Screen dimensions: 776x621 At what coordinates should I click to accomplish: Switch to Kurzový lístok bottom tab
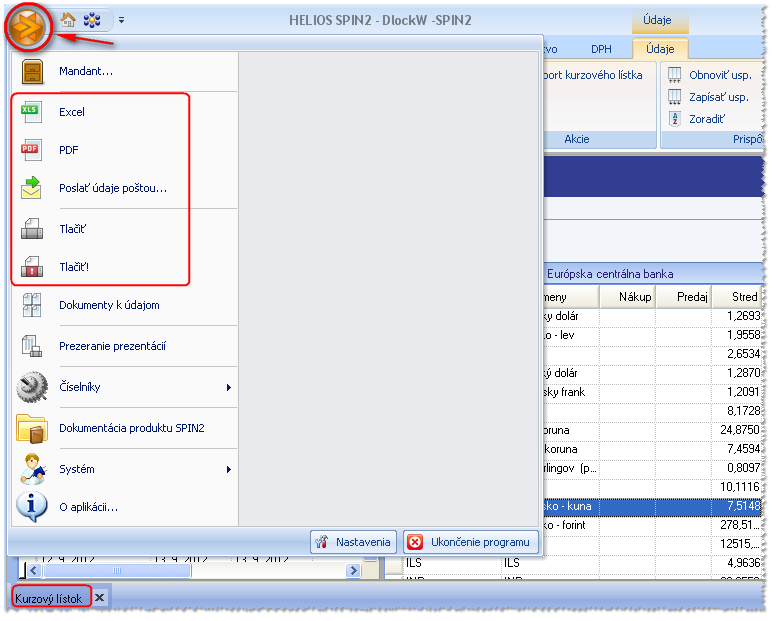48,599
